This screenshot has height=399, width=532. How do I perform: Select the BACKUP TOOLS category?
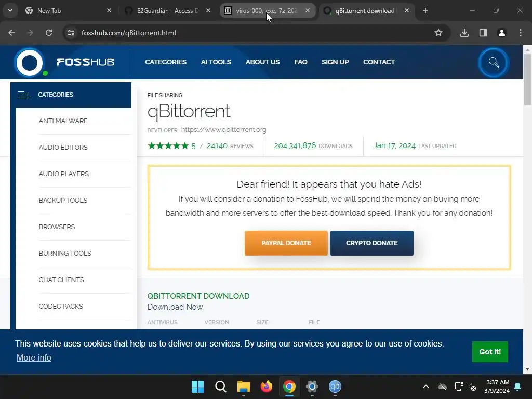(63, 200)
